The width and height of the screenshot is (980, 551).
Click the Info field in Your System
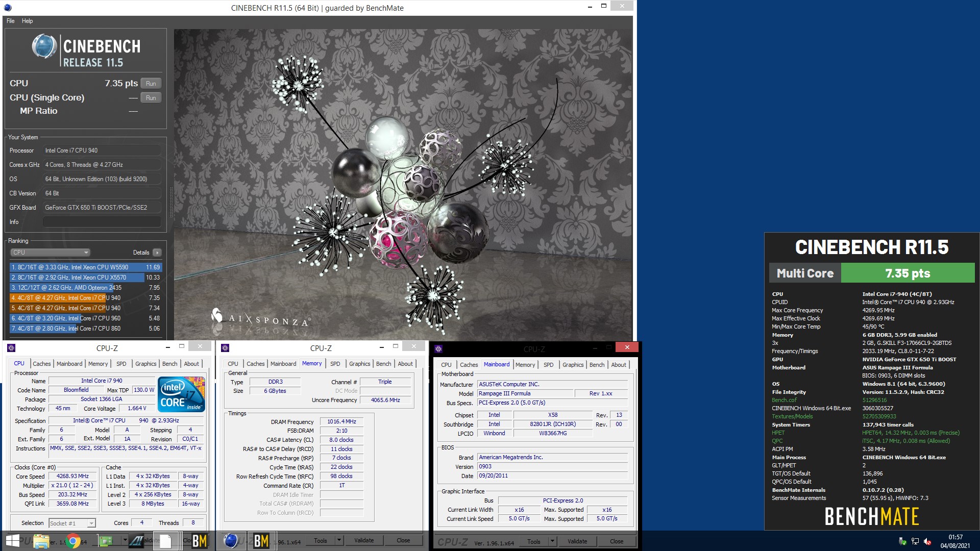point(102,222)
